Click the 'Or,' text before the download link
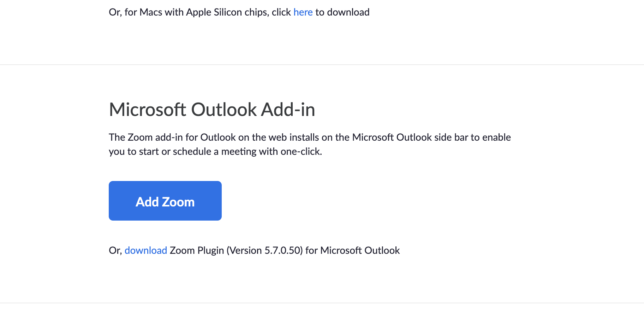The width and height of the screenshot is (644, 333). [x=115, y=251]
